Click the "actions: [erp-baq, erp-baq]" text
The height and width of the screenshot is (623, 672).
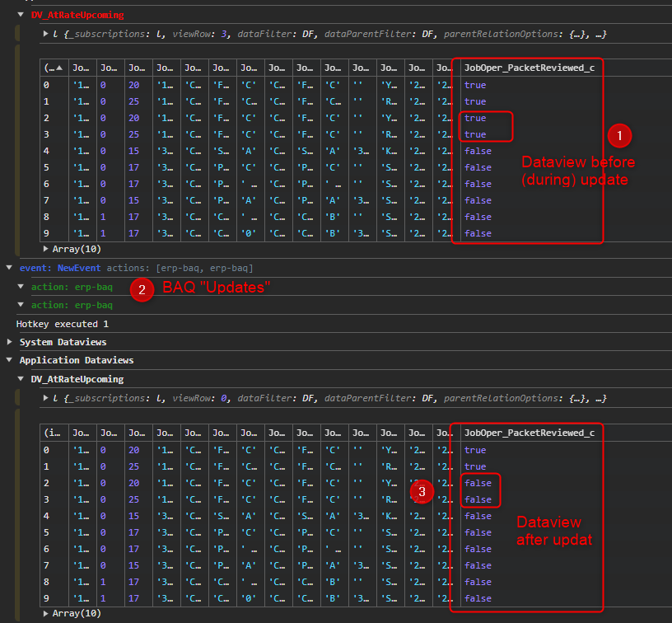[180, 268]
